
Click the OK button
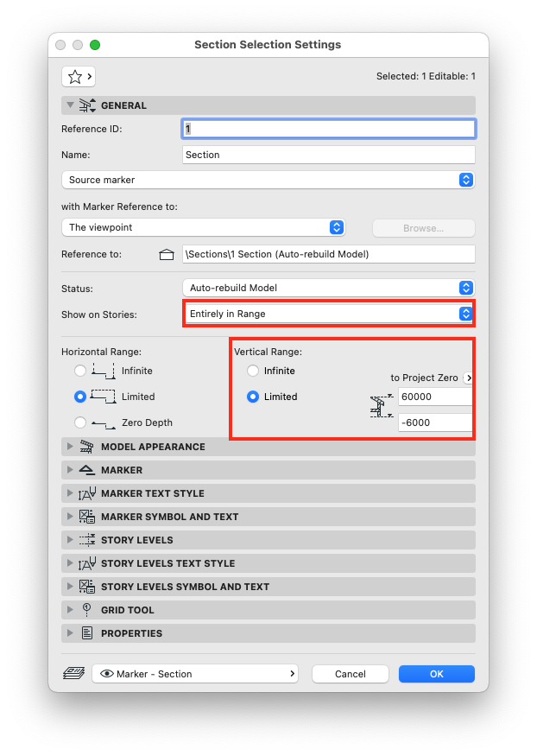pos(436,674)
